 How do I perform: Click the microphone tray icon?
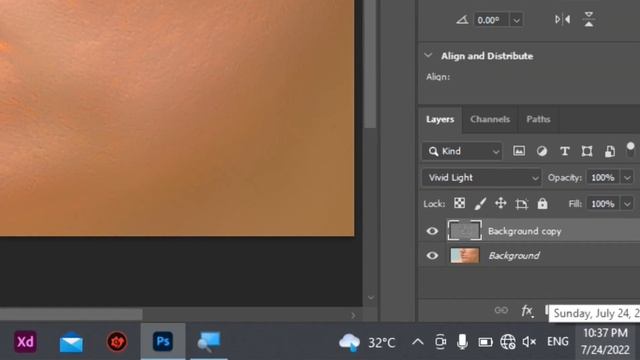point(462,342)
